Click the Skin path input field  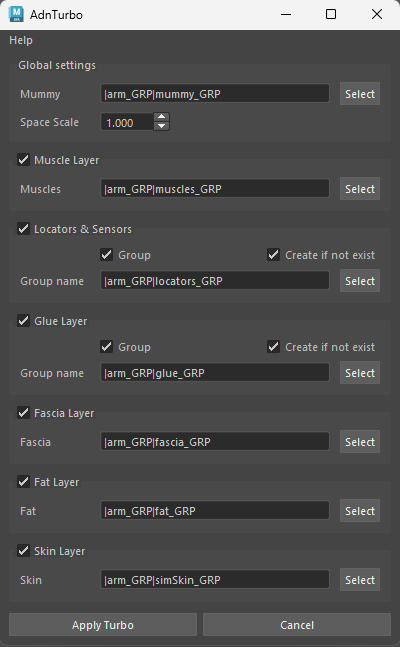click(215, 579)
